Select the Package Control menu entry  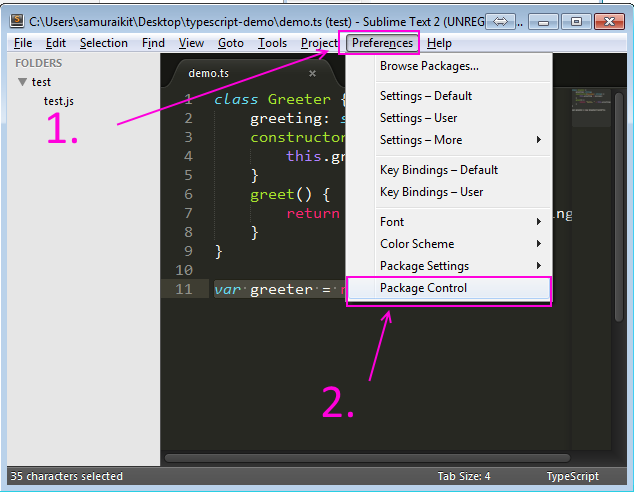click(x=449, y=288)
